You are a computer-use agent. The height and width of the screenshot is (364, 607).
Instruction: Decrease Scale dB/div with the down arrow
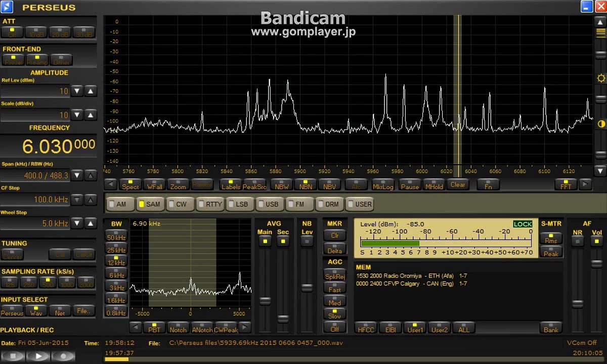tap(76, 115)
